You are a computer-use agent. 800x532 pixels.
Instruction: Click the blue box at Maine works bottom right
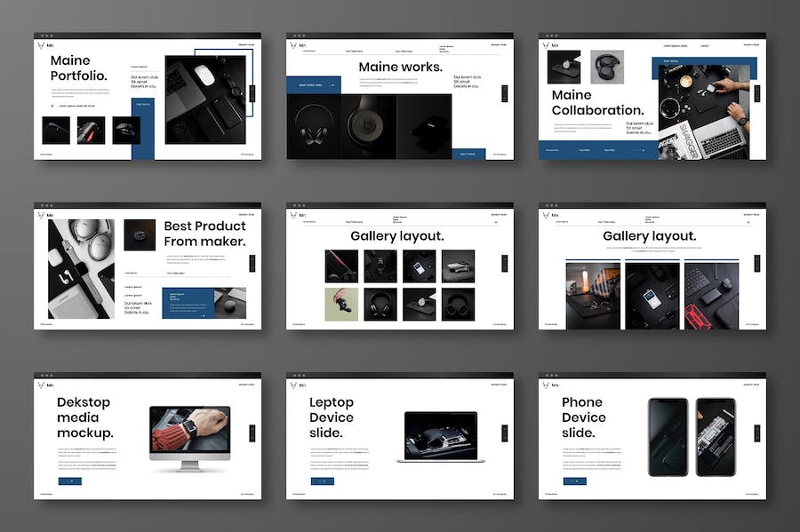[468, 154]
